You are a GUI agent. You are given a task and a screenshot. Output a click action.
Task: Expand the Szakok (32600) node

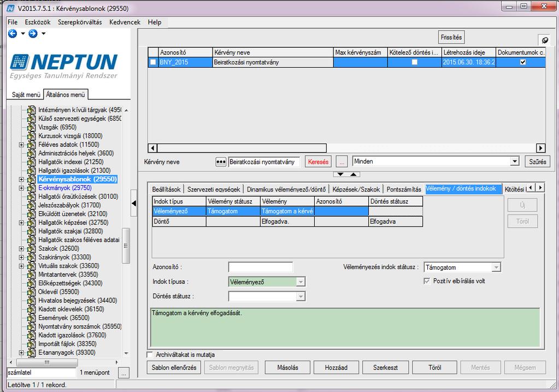coord(21,248)
